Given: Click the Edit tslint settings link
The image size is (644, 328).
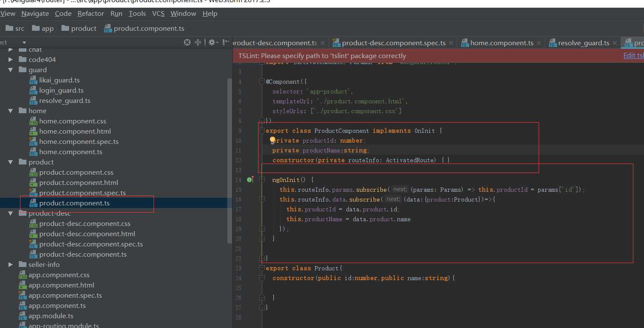Looking at the screenshot, I should (634, 56).
